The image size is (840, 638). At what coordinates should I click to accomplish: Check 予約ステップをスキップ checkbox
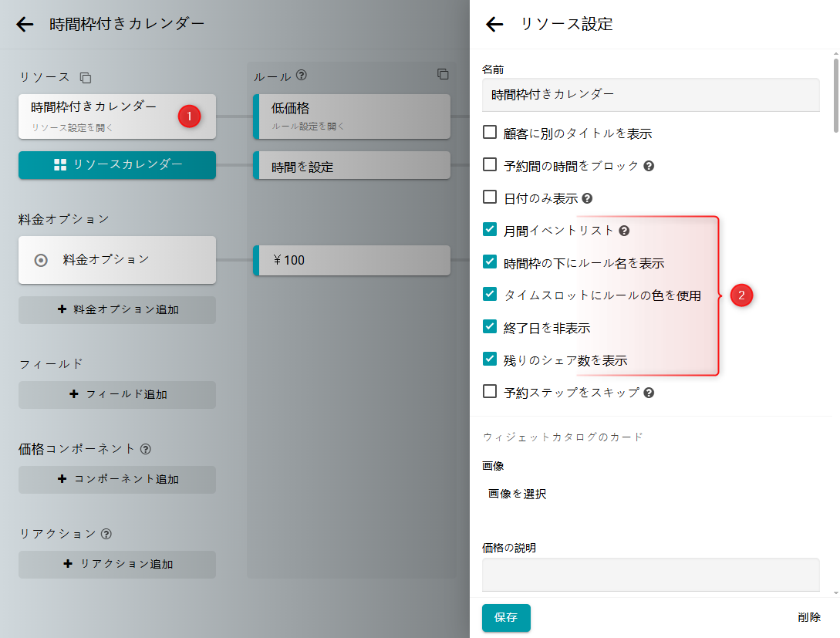click(490, 391)
